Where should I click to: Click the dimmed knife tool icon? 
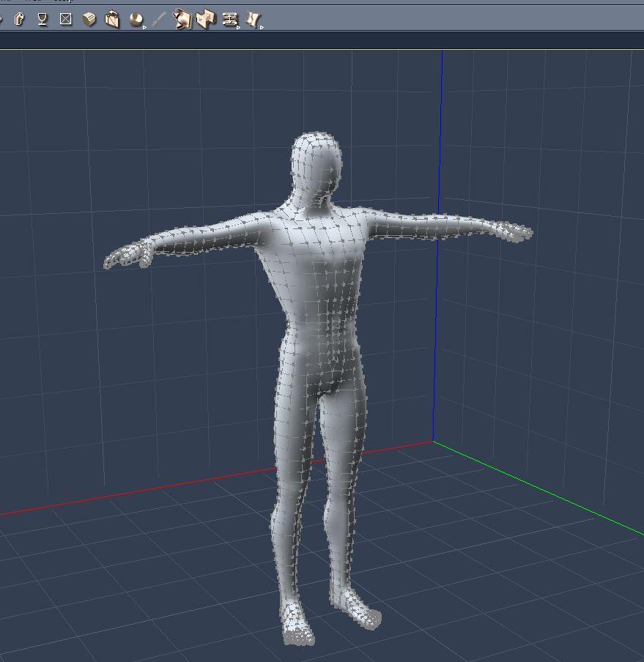coord(159,20)
